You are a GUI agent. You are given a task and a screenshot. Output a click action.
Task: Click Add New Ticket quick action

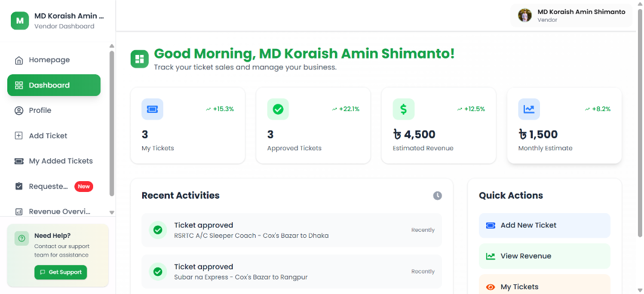coord(544,225)
